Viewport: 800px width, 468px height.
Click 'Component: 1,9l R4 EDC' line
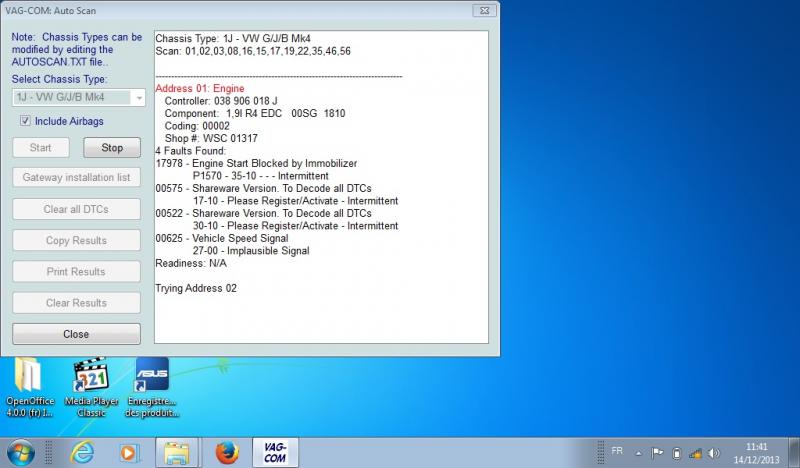(x=255, y=113)
